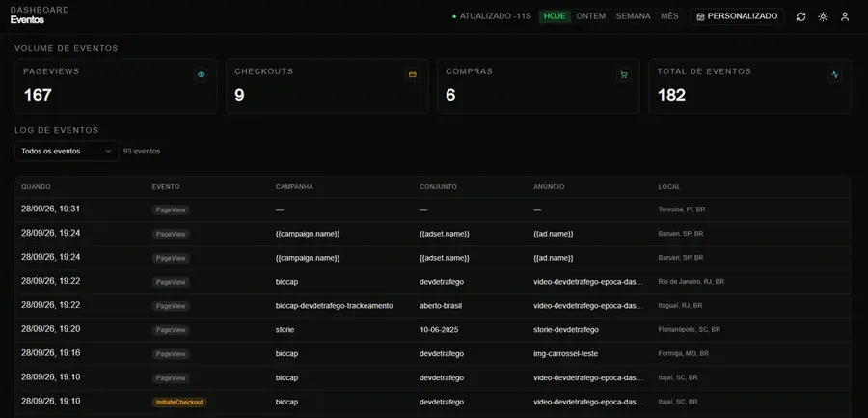Screen dimensions: 868x418
Task: Click the Local column header
Action: pyautogui.click(x=668, y=187)
